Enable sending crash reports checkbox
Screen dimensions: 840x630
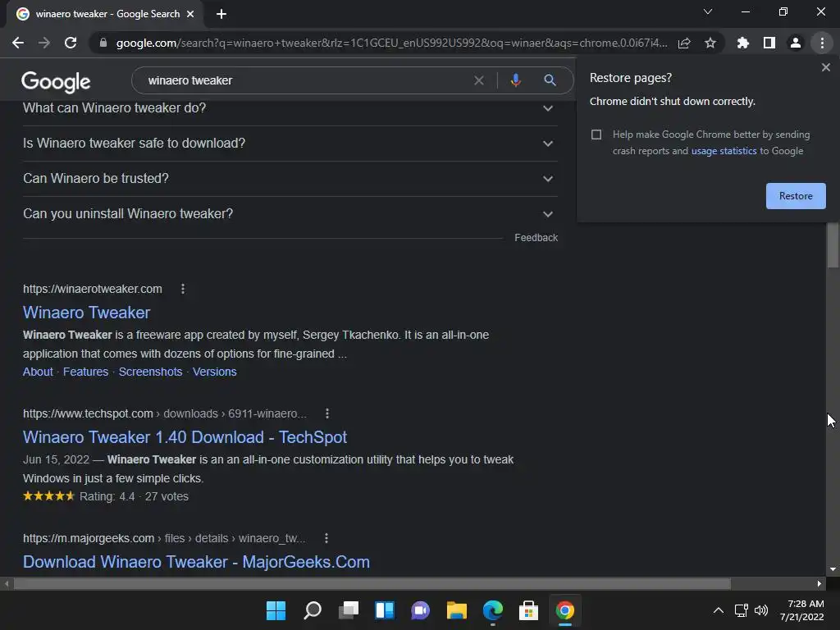pyautogui.click(x=596, y=135)
